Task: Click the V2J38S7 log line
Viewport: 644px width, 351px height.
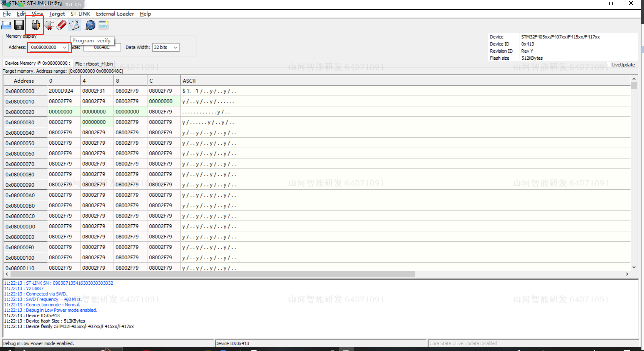Action: tap(24, 288)
